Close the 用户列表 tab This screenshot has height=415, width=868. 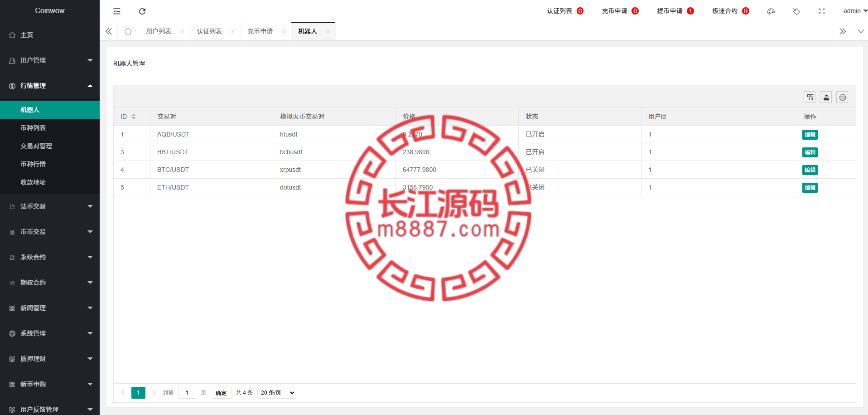click(182, 31)
